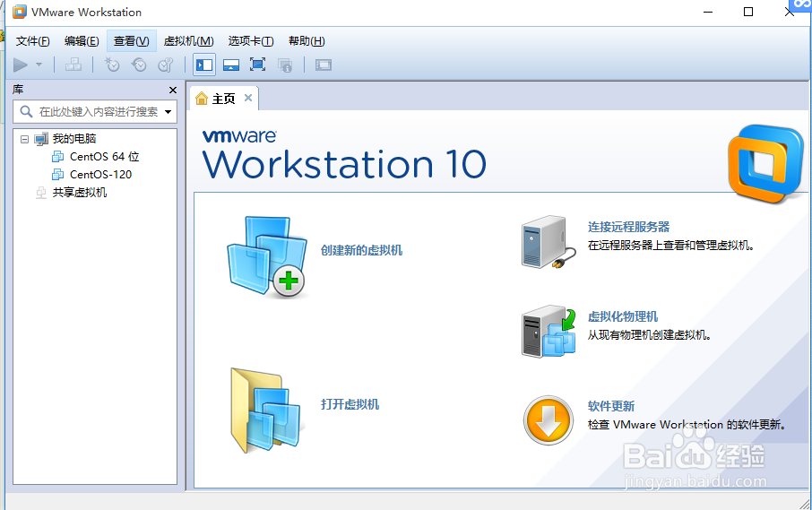Screen dimensions: 812x510
Task: Open the snapshot manager icon
Action: point(166,65)
